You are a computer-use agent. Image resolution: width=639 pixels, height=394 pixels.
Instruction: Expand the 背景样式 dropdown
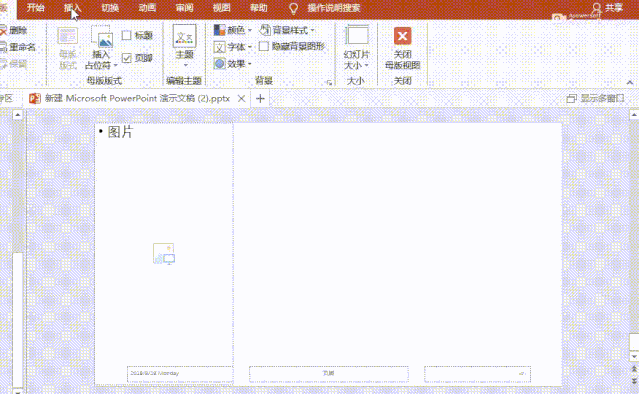point(287,30)
